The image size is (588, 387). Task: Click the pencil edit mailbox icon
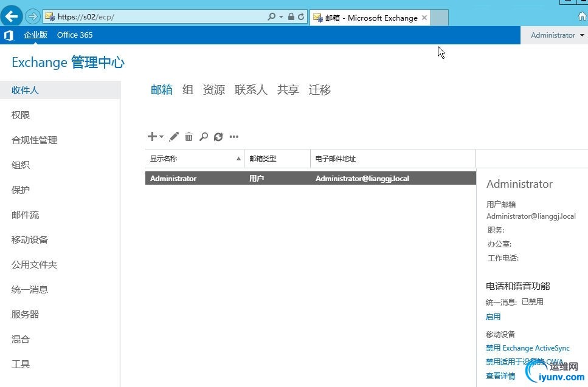174,137
